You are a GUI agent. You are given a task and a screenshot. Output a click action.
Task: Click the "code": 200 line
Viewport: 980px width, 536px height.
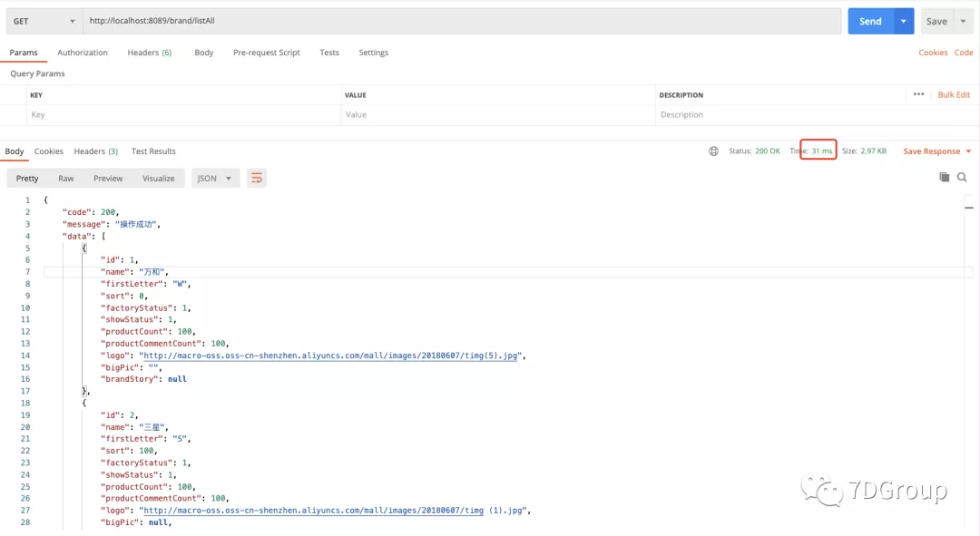click(91, 212)
